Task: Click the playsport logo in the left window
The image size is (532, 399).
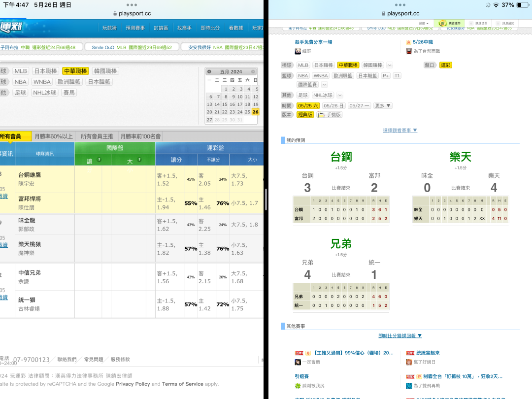Action: [11, 27]
